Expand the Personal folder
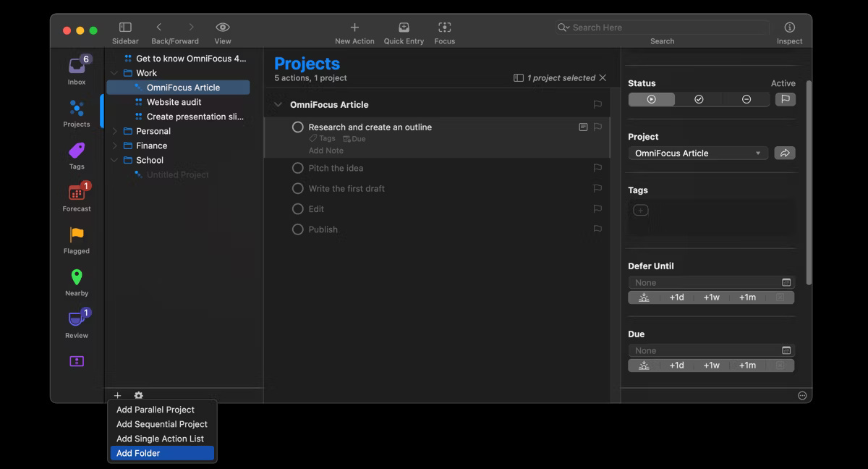The width and height of the screenshot is (868, 469). [114, 131]
